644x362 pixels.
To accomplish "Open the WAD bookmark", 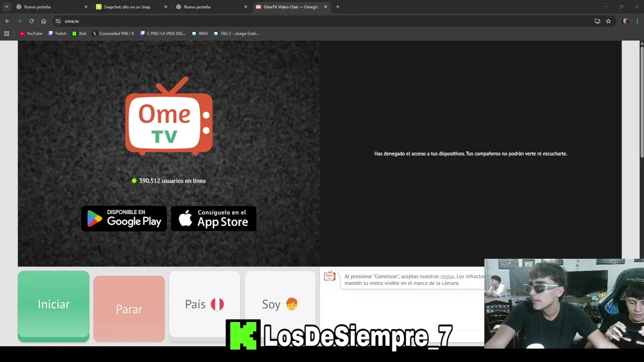I will [x=200, y=34].
